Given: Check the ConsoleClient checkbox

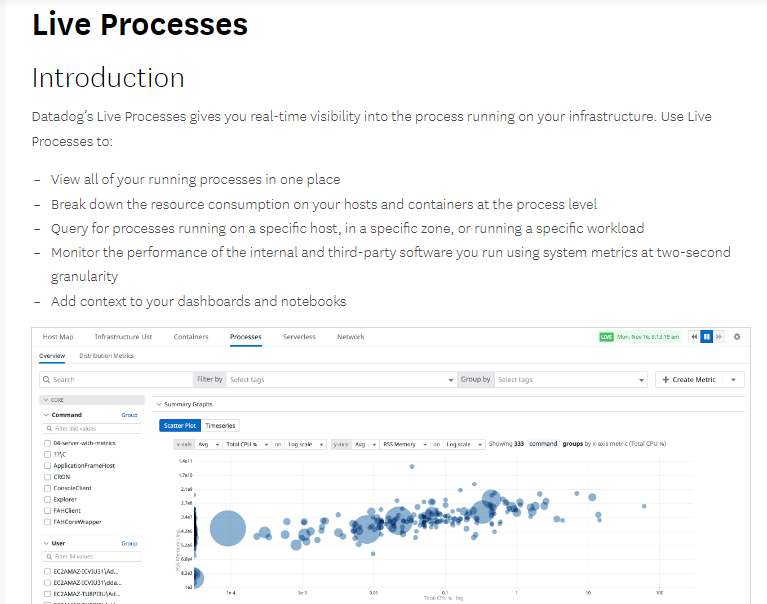Looking at the screenshot, I should pyautogui.click(x=47, y=488).
